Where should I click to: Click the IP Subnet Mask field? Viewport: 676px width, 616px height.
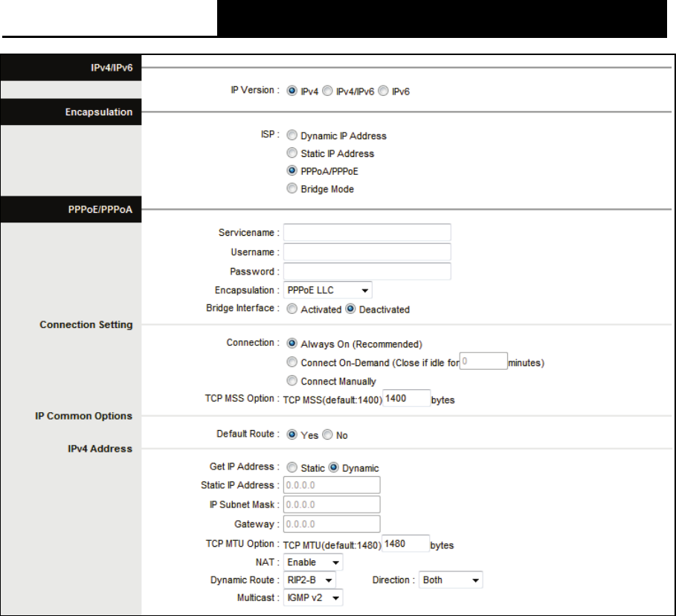332,504
